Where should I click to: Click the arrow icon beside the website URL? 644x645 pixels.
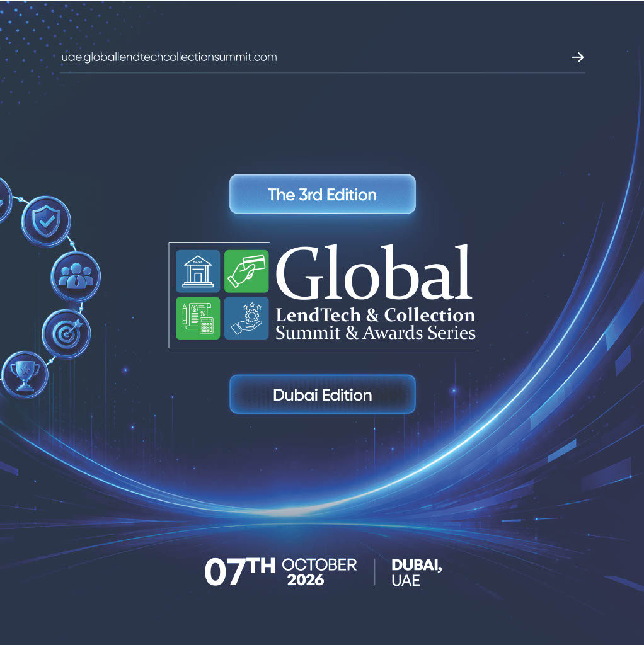[577, 57]
